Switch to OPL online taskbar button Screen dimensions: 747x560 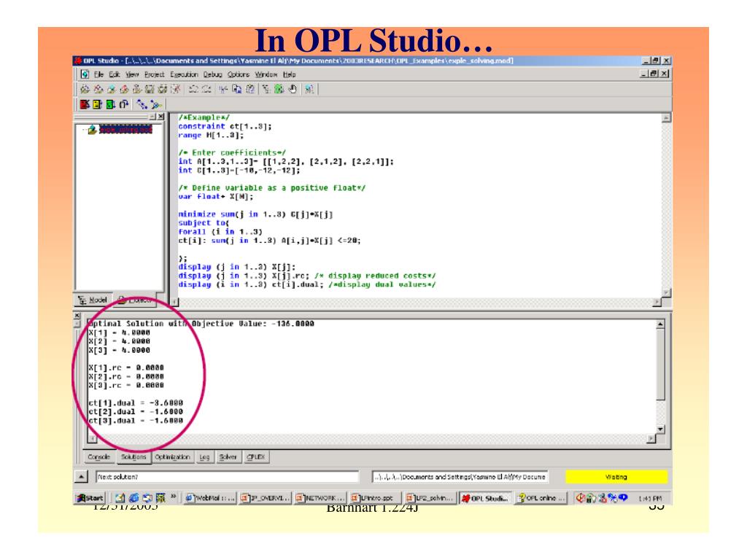click(x=541, y=498)
